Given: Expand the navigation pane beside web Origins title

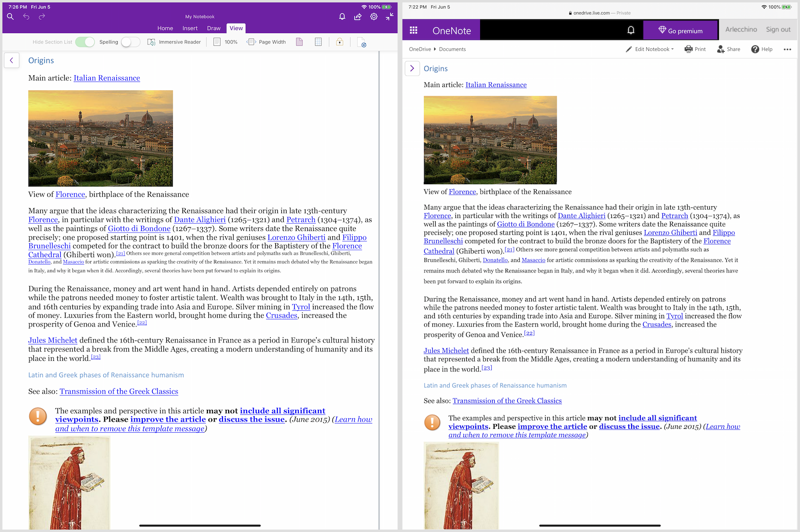Looking at the screenshot, I should [412, 68].
